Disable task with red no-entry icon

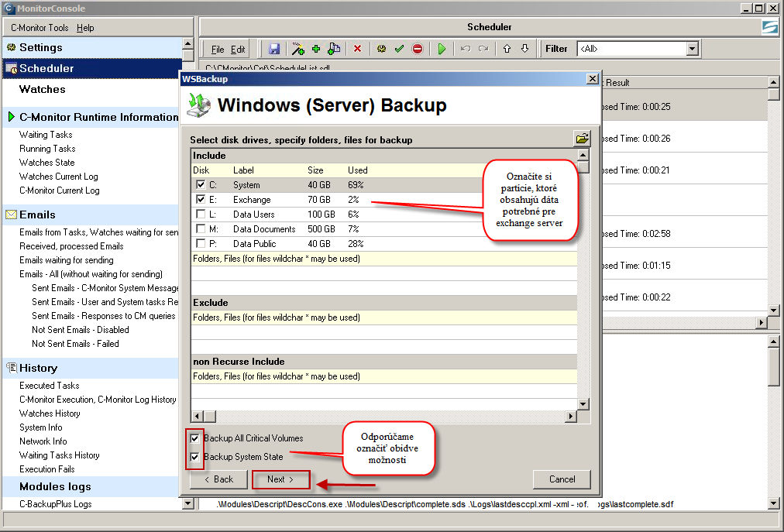coord(418,49)
